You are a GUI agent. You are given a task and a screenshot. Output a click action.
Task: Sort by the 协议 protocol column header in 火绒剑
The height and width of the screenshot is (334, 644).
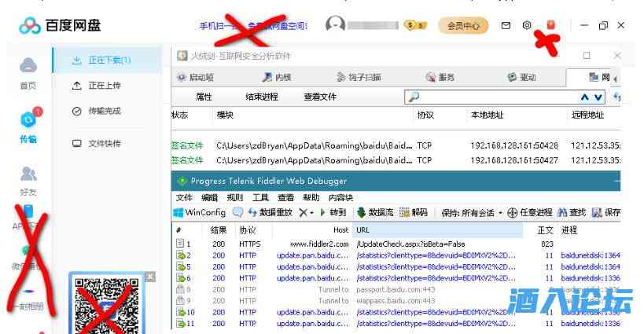pos(425,116)
